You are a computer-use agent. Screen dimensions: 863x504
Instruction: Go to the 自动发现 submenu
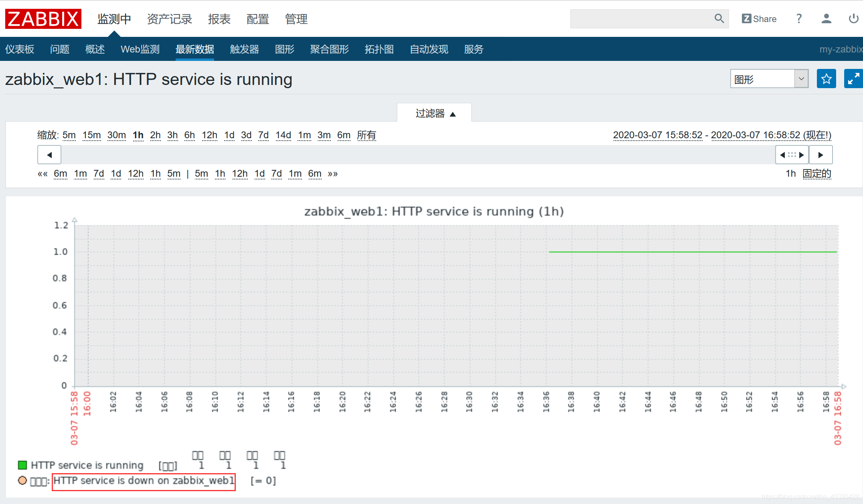pos(429,49)
